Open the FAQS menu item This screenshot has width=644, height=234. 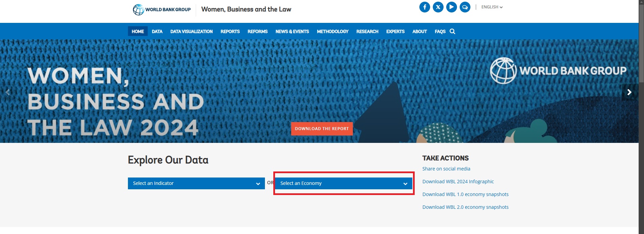click(440, 31)
